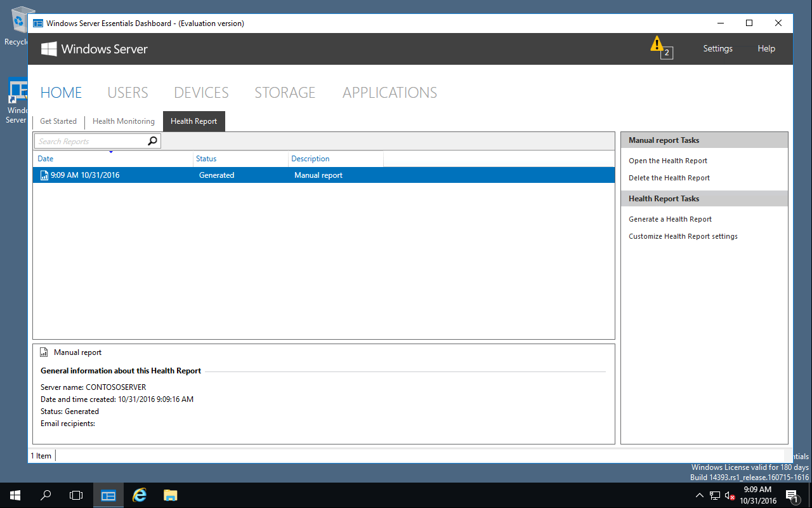
Task: Click the taskbar clock showing 9:09 AM
Action: [757, 495]
